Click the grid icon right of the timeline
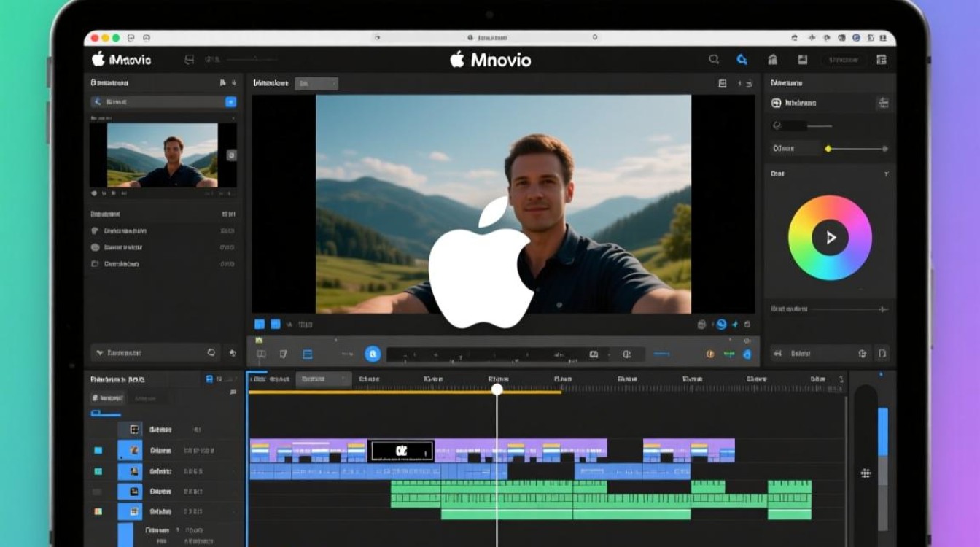The height and width of the screenshot is (547, 980). coord(866,473)
